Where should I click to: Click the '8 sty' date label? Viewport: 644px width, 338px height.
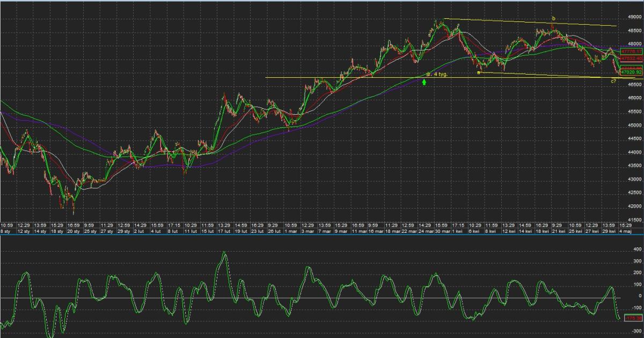(6, 231)
